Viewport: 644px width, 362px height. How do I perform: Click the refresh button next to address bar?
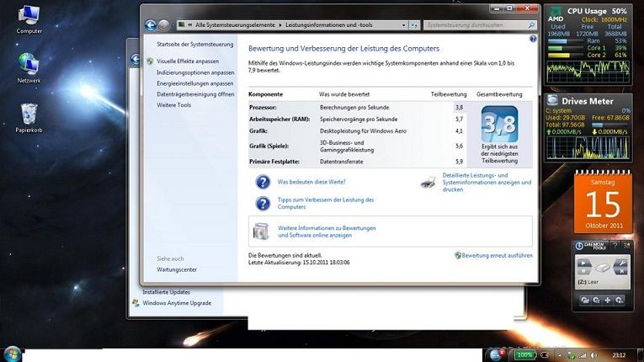coord(414,25)
